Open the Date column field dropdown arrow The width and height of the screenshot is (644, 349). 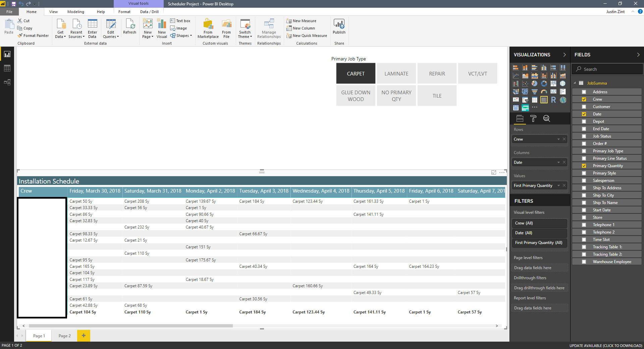click(x=558, y=162)
